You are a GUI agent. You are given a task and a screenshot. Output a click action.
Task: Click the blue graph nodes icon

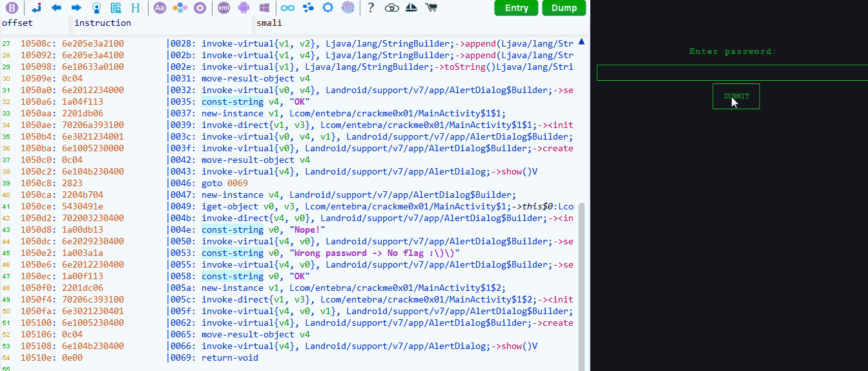(308, 8)
